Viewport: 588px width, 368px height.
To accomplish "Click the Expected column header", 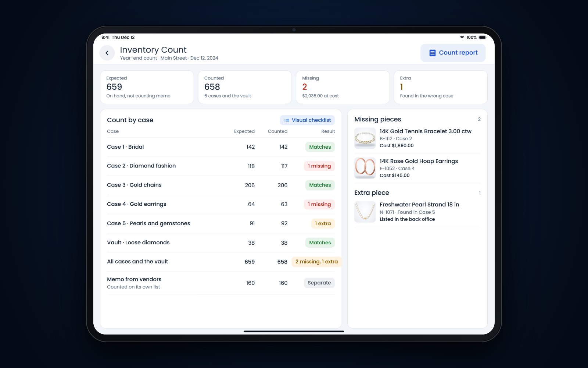I will coord(244,131).
